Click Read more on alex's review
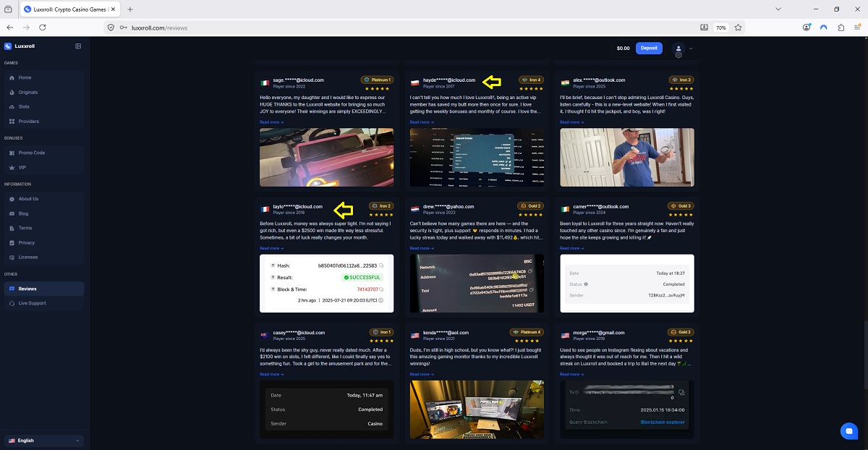 coord(572,122)
